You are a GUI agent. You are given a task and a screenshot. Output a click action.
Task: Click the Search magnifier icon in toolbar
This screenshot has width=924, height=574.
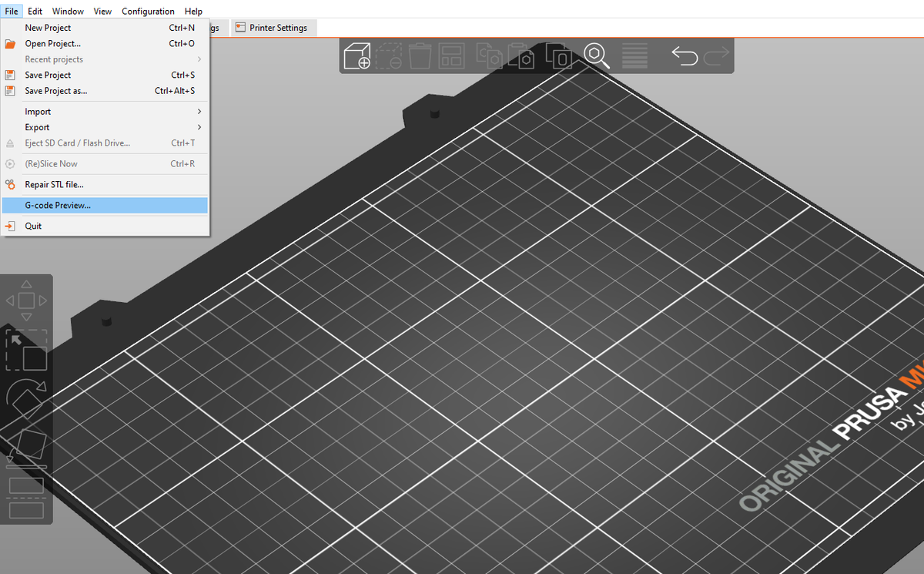(597, 55)
